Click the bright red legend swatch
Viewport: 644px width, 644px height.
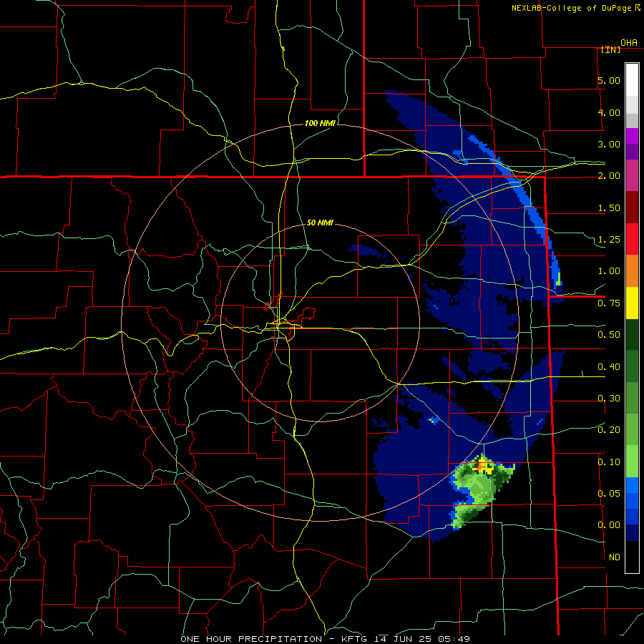632,239
